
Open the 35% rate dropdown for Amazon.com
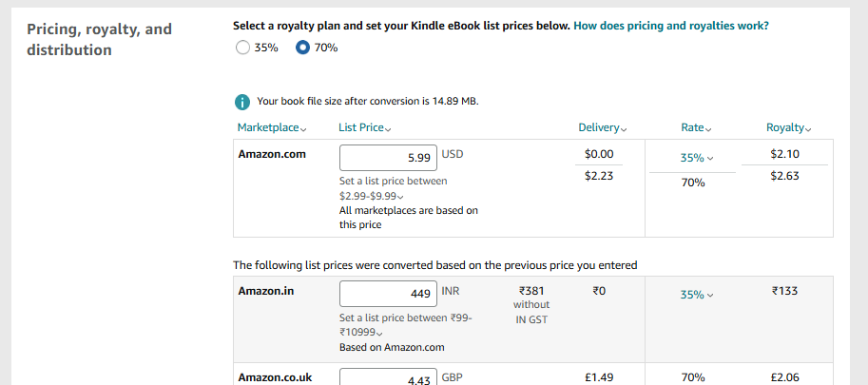[x=697, y=159]
